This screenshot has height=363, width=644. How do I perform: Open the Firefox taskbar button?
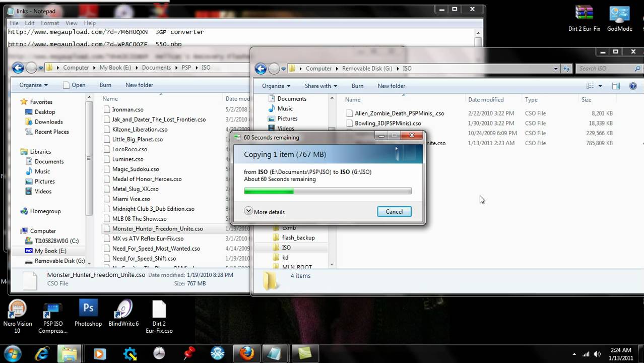click(x=247, y=353)
